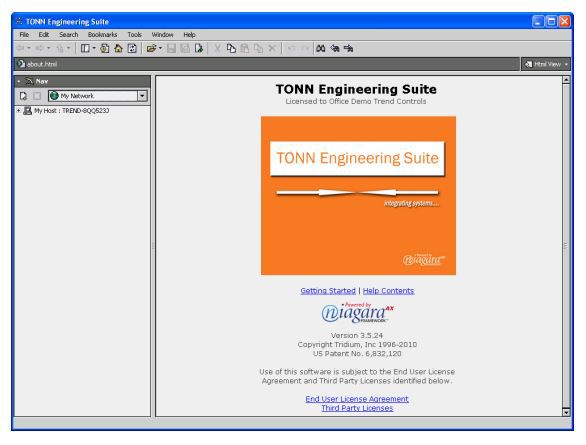
Task: Click the scroll down arrow of the page
Action: pos(566,412)
